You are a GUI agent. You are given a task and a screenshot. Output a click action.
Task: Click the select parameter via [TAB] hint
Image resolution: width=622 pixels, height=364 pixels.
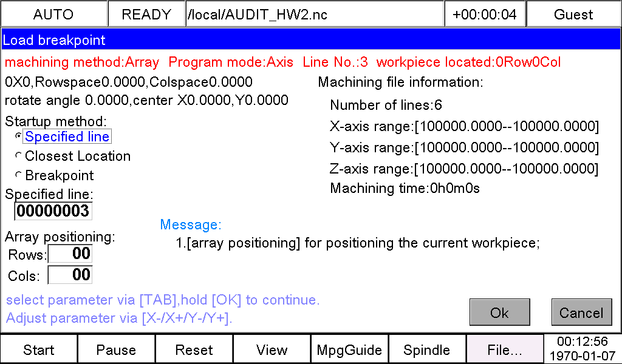click(x=163, y=300)
